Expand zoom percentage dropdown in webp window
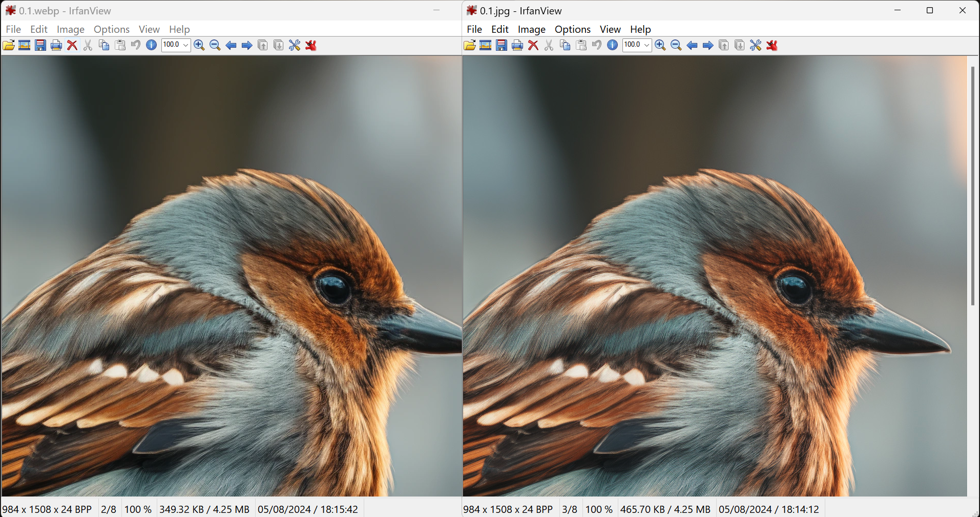The image size is (980, 517). tap(185, 45)
